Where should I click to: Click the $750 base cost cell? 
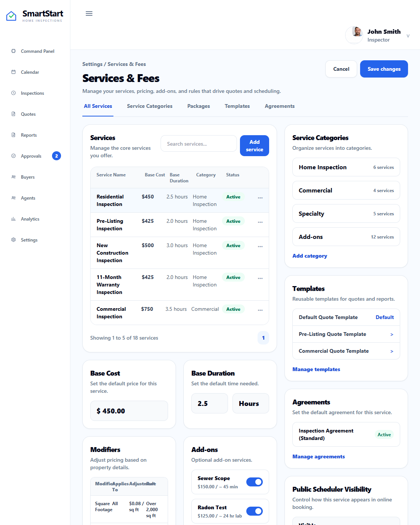pyautogui.click(x=147, y=309)
